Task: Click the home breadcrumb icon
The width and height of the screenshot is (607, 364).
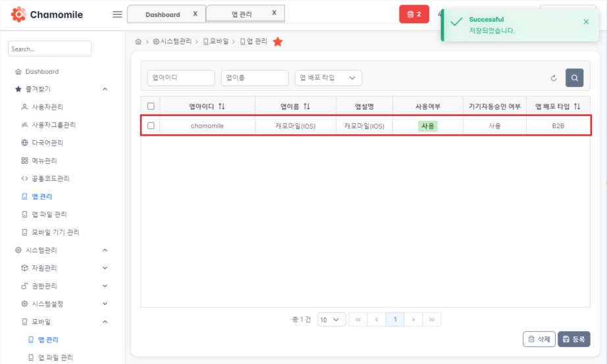Action: tap(138, 41)
